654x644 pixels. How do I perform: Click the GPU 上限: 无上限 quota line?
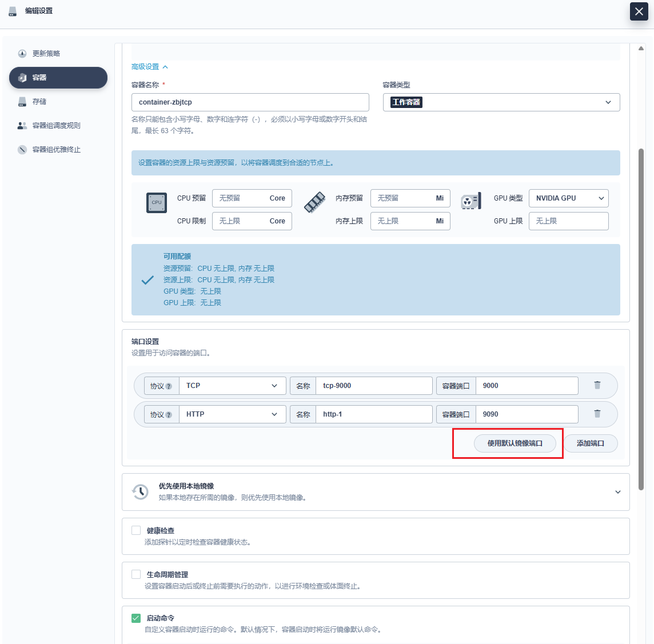pos(192,303)
